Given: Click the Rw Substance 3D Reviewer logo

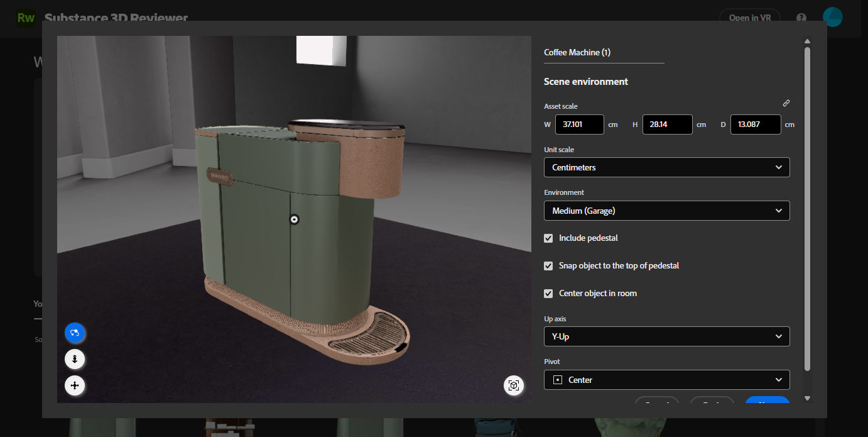Looking at the screenshot, I should point(26,18).
